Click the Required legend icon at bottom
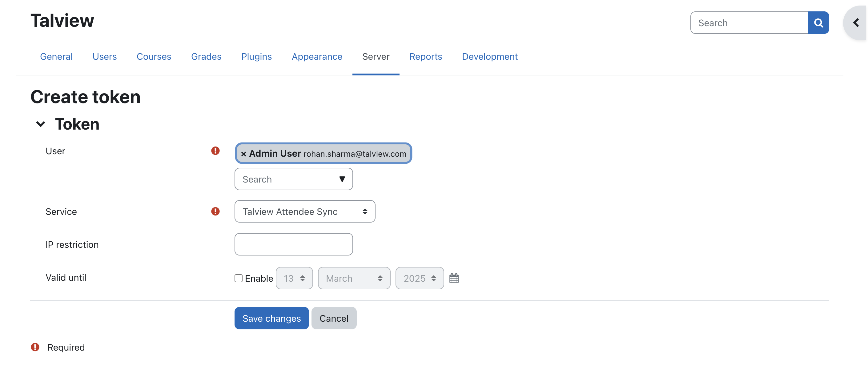 [35, 347]
